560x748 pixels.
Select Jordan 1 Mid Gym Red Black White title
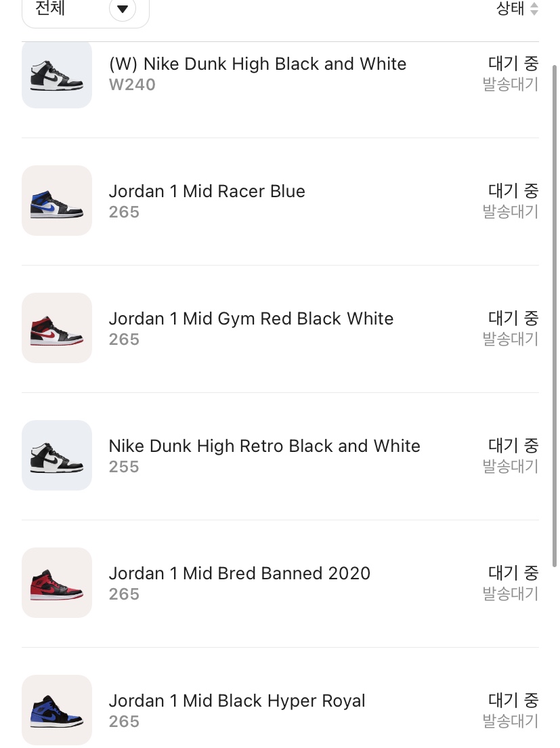click(x=251, y=318)
